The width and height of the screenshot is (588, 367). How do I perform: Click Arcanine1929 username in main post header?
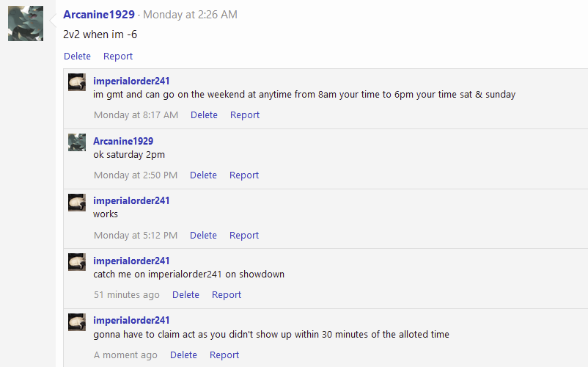[x=99, y=15]
